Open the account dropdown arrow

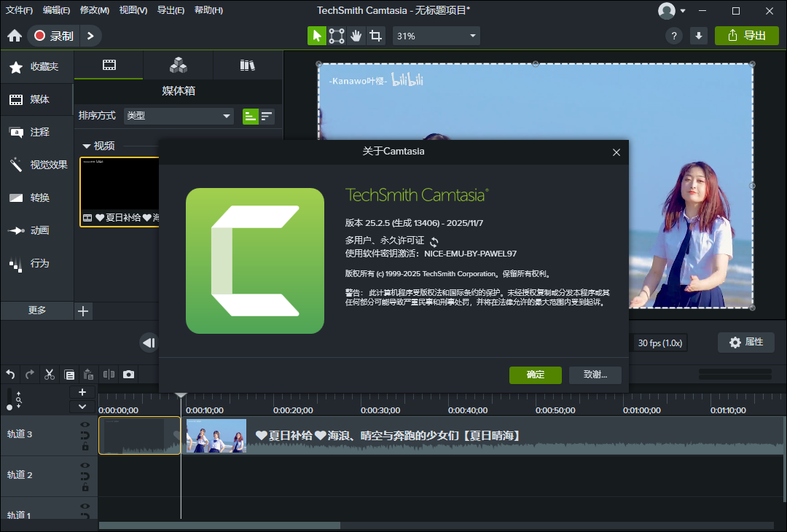coord(683,10)
